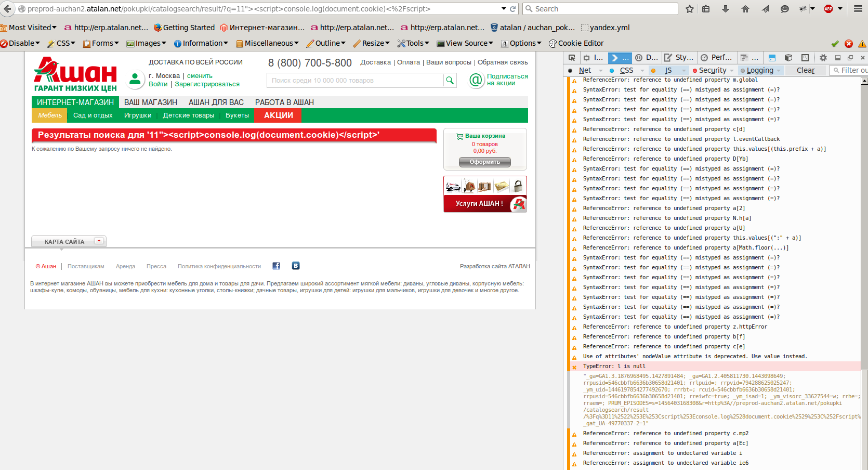
Task: Open the devtools settings gear icon
Action: 823,58
